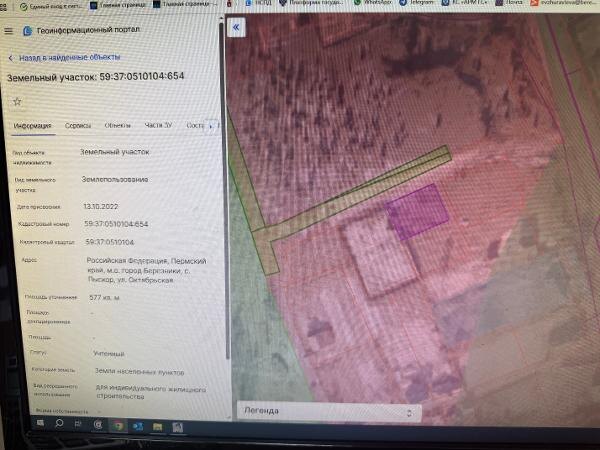Open the Mail.ru @ app in the taskbar
Viewport: 600px width, 450px height.
click(98, 424)
